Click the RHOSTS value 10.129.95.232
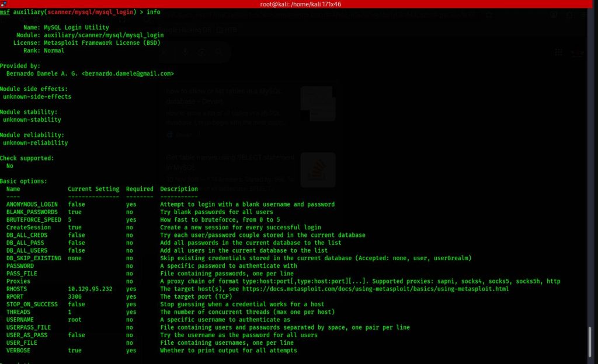The image size is (598, 364). coord(91,289)
